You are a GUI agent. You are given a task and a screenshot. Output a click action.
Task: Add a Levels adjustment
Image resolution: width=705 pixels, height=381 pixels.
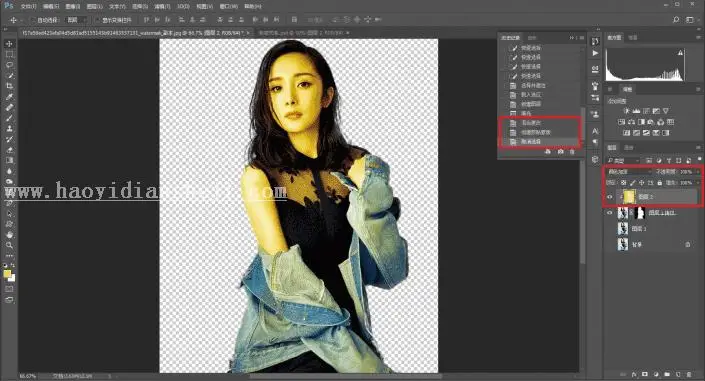tap(636, 111)
